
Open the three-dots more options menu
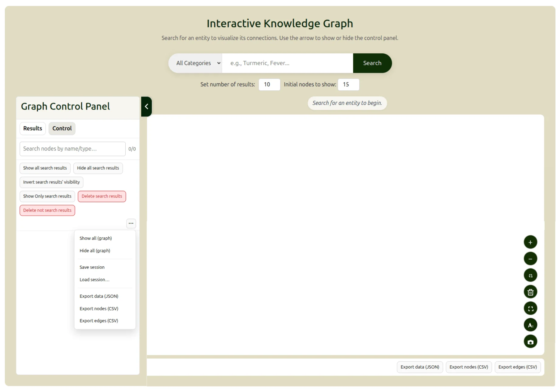coord(131,223)
